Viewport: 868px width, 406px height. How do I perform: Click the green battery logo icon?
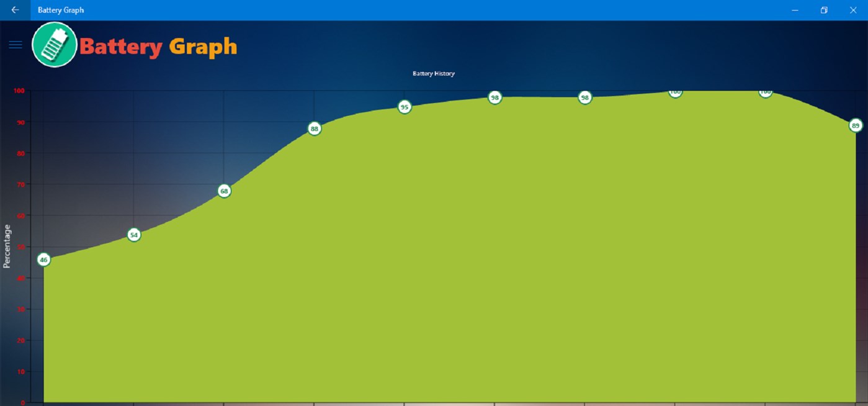(55, 44)
